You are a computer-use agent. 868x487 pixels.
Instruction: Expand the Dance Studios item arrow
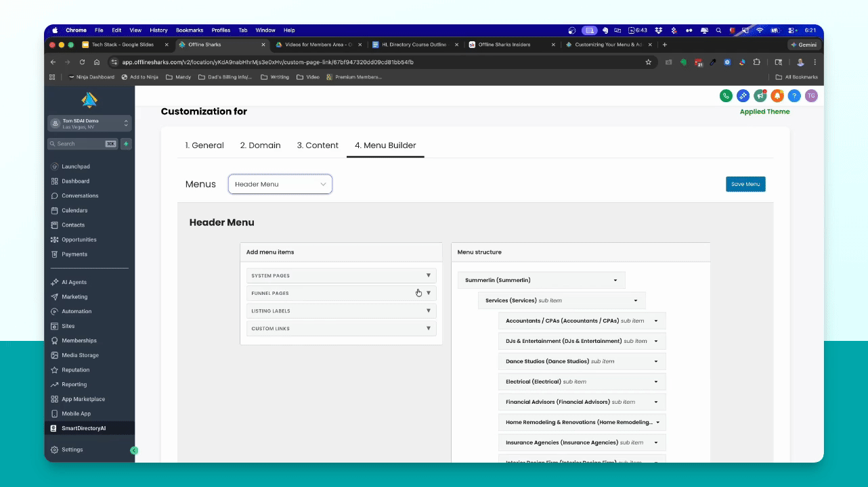coord(656,361)
